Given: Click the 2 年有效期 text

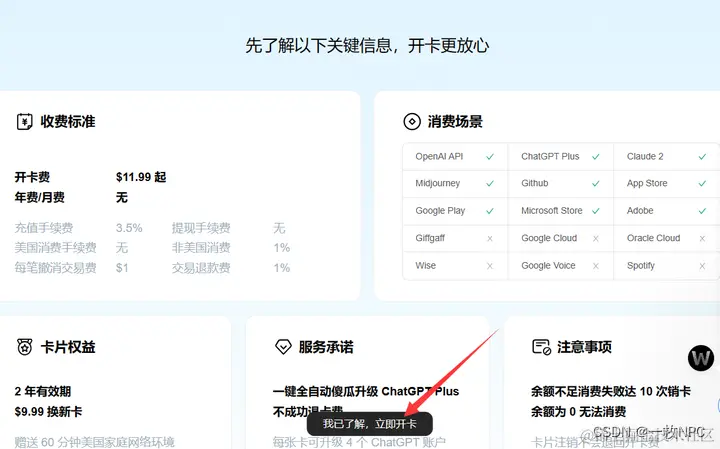Looking at the screenshot, I should [x=43, y=392].
